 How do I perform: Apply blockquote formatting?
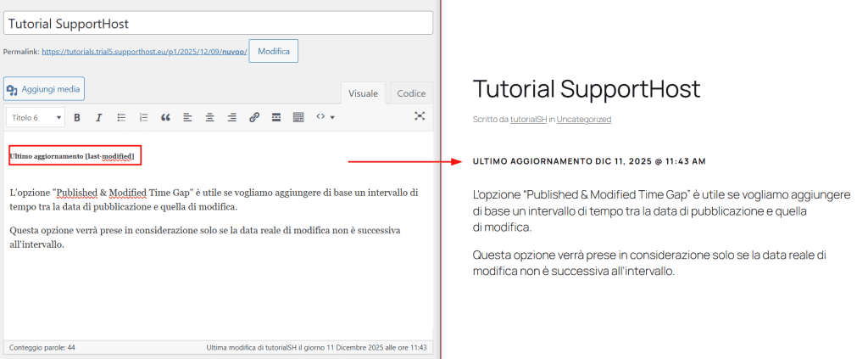click(165, 117)
